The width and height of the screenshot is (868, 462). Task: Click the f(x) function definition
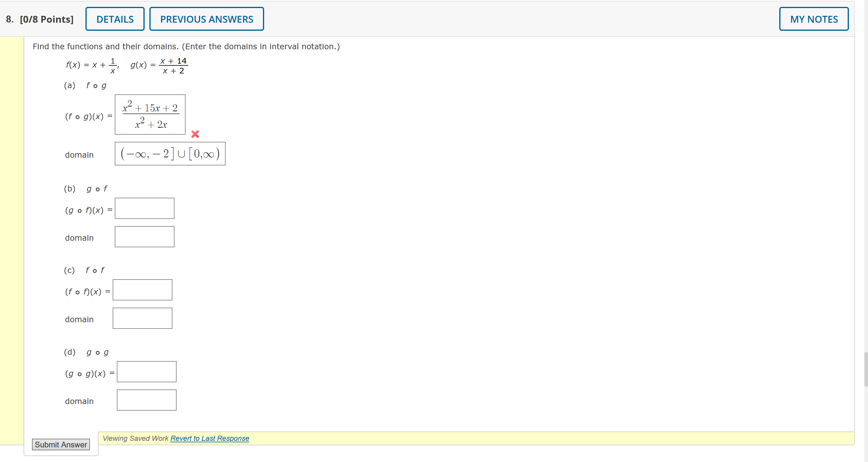click(92, 65)
